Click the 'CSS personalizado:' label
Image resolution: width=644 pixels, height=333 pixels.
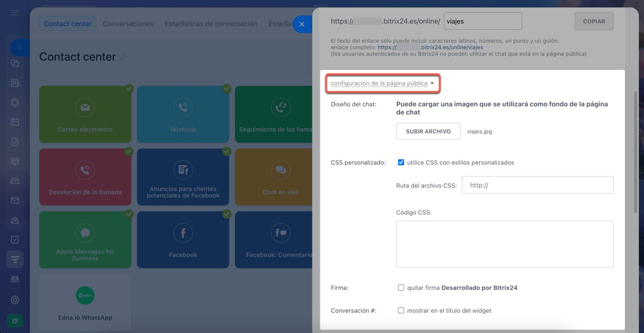point(358,162)
